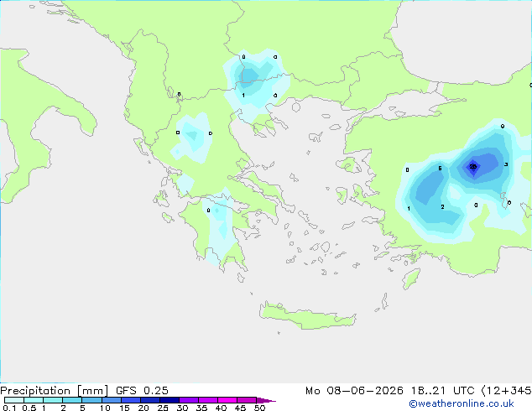This screenshot has height=411, width=532.
Task: Select the 35–40 mm violet legend box
Action: coord(208,400)
